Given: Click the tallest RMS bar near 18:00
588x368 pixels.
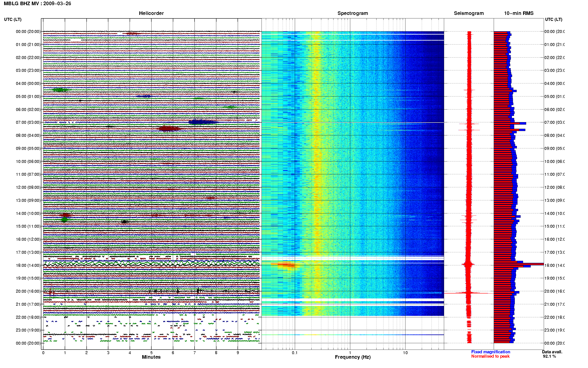Looking at the screenshot, I should tap(519, 264).
